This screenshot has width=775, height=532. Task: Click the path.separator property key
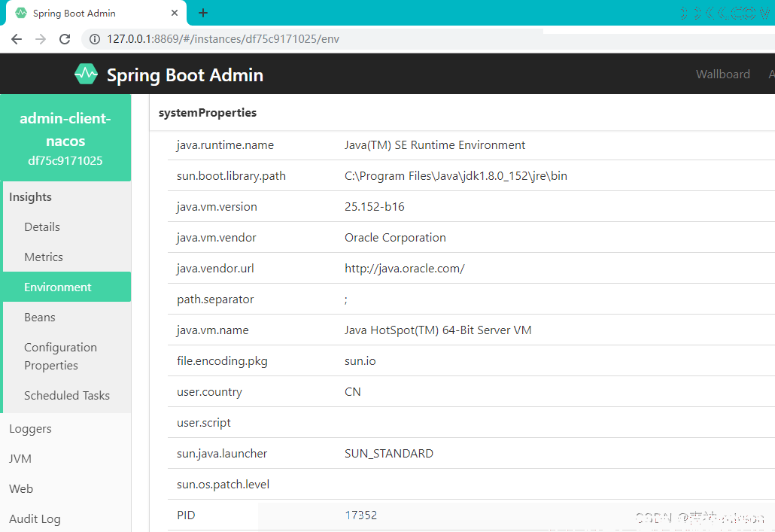tap(215, 299)
